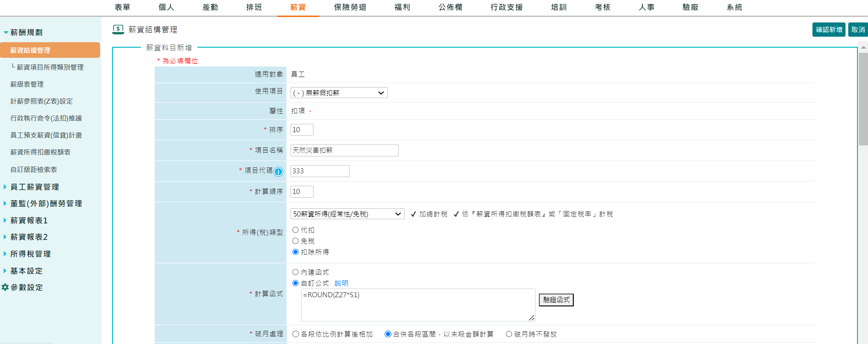Screen dimensions: 868x344
Task: Open the 人事 top menu
Action: click(x=646, y=7)
